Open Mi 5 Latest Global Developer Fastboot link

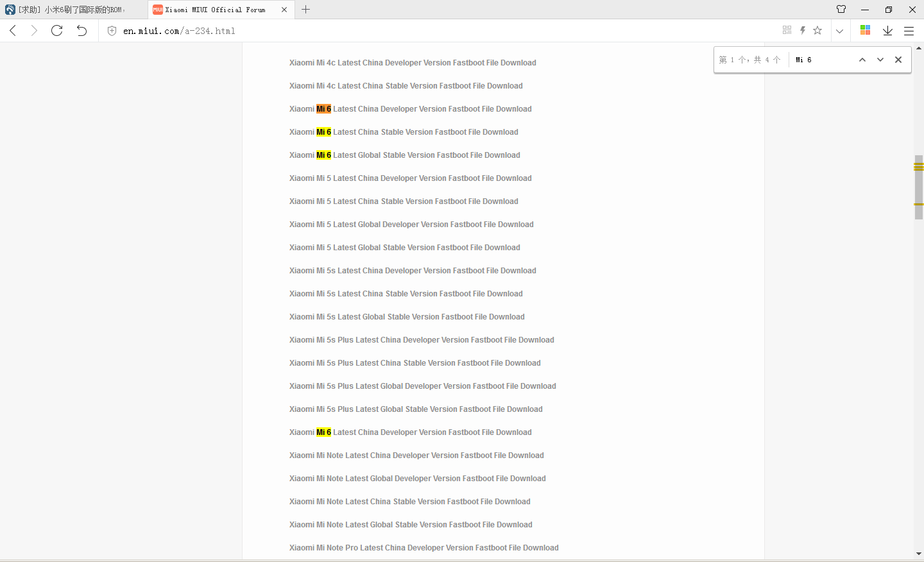411,225
